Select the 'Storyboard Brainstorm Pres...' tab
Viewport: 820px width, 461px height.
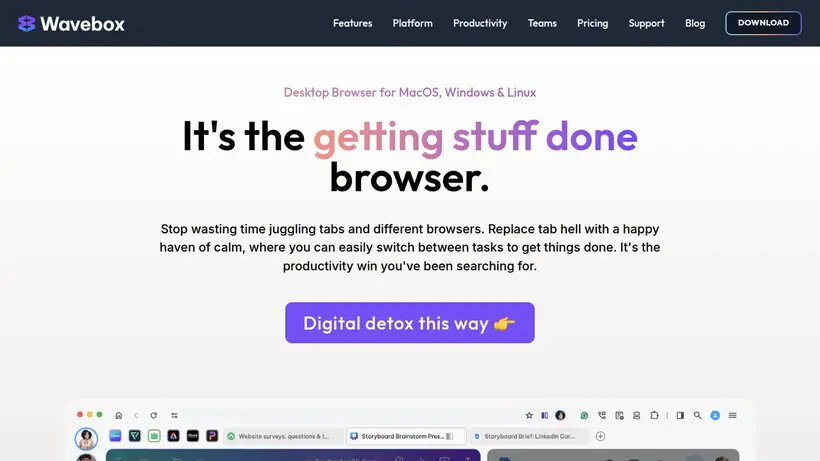pos(406,436)
